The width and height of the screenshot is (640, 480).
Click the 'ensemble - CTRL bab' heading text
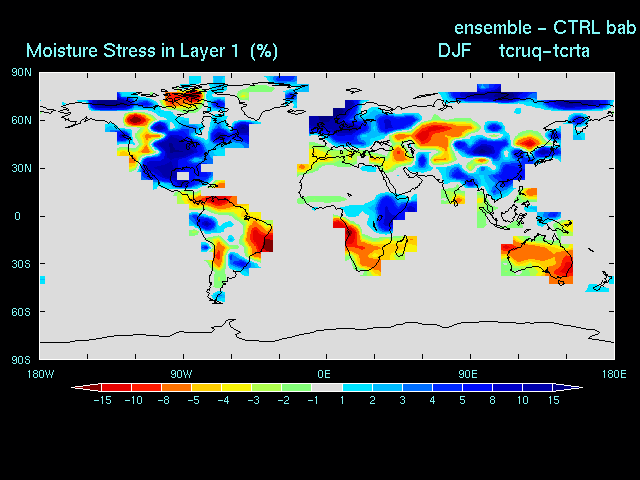point(545,26)
